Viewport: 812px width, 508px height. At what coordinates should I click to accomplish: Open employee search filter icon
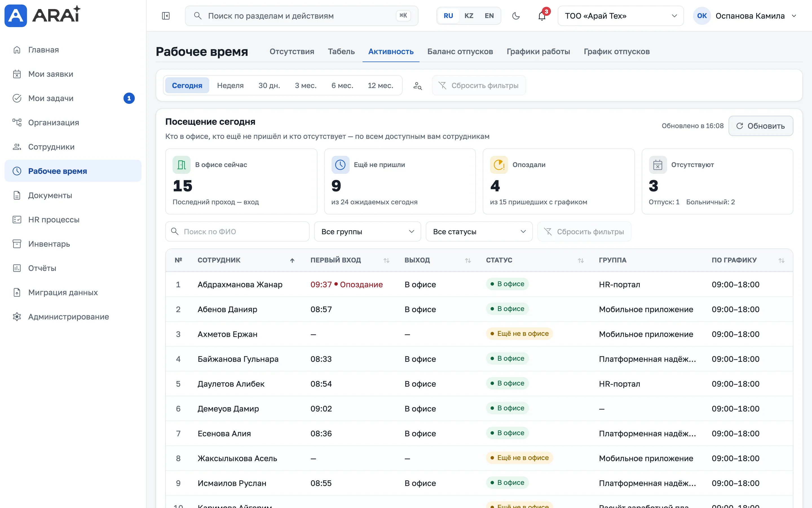point(417,86)
